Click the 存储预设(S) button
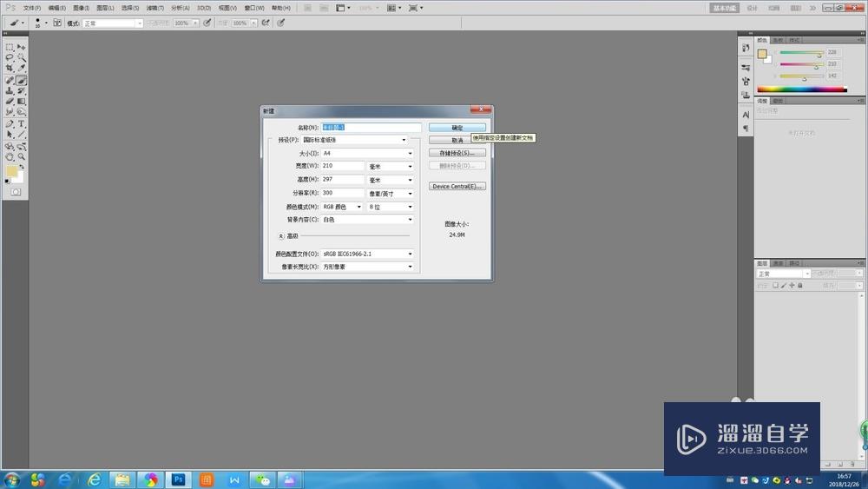The image size is (868, 489). pos(457,153)
